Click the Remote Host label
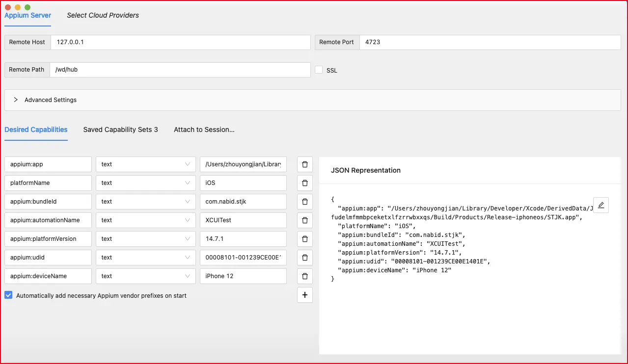The image size is (628, 364). [27, 42]
